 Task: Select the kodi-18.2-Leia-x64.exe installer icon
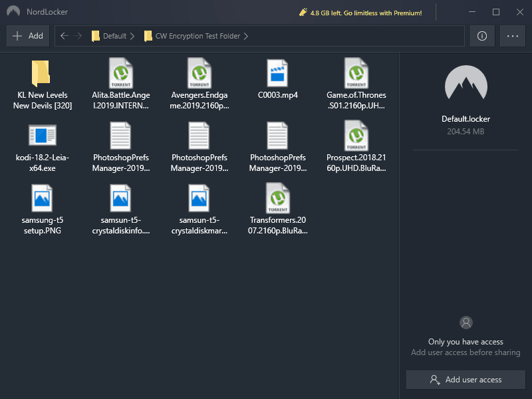coord(42,135)
